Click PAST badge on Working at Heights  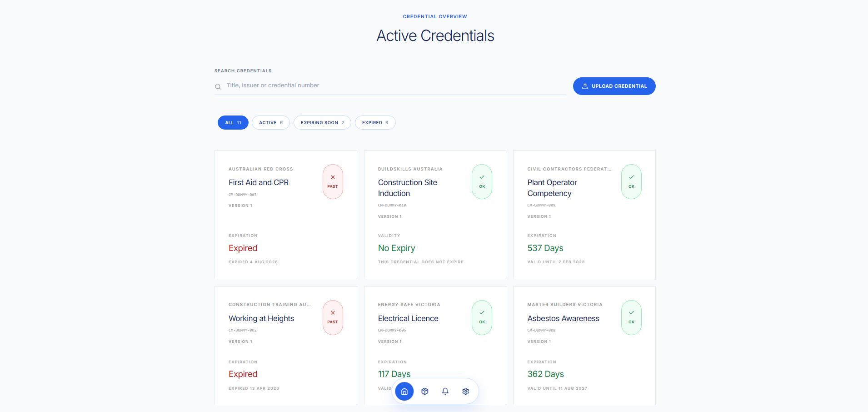click(x=333, y=317)
